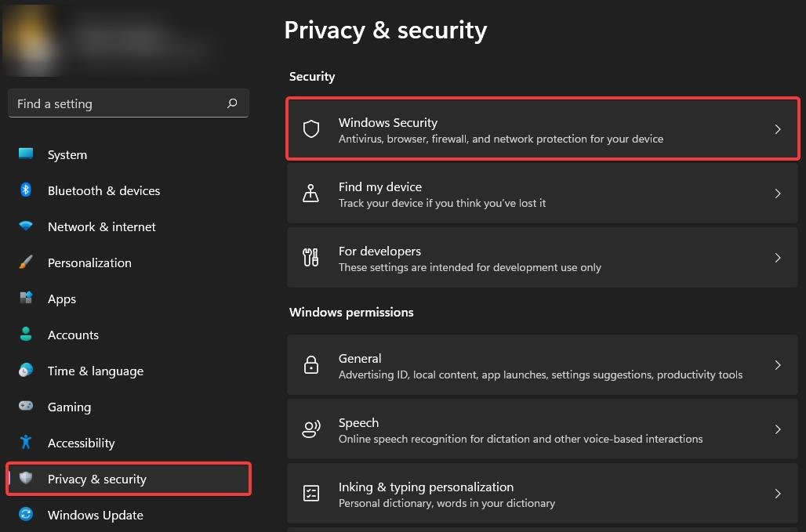Click the Privacy & security page title
The height and width of the screenshot is (532, 806).
pos(386,31)
